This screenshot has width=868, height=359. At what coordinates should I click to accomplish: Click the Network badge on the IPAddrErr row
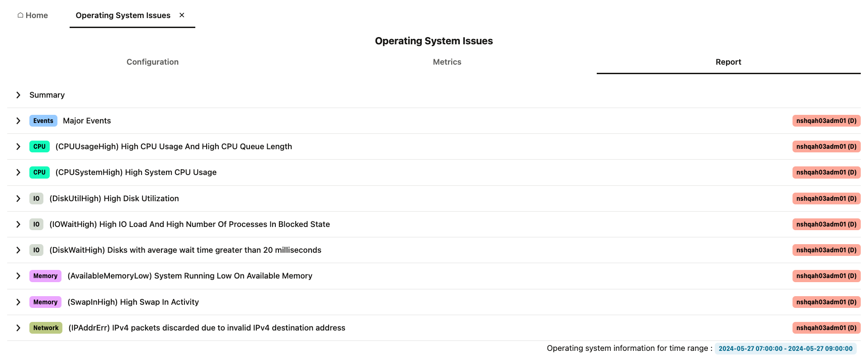(46, 328)
